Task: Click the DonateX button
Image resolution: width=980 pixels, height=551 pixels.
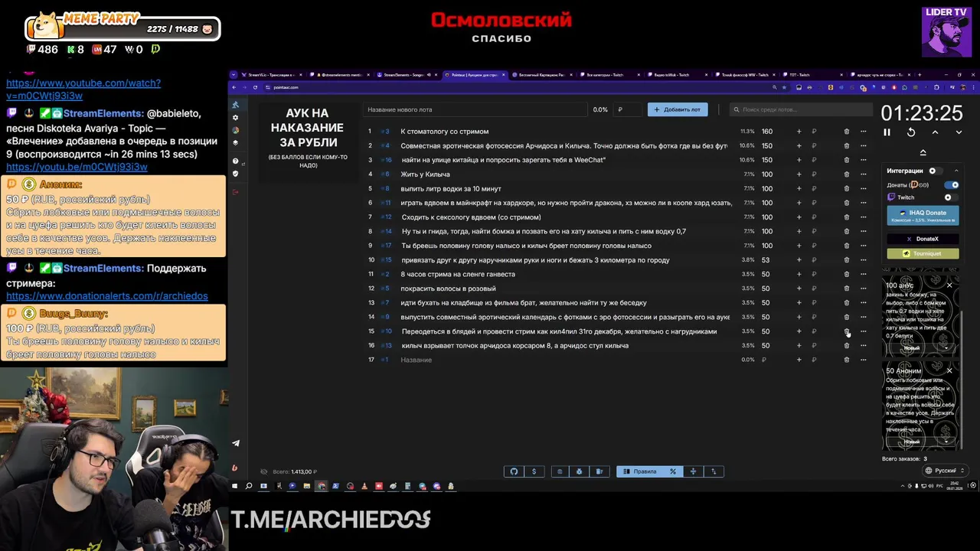Action: [923, 239]
